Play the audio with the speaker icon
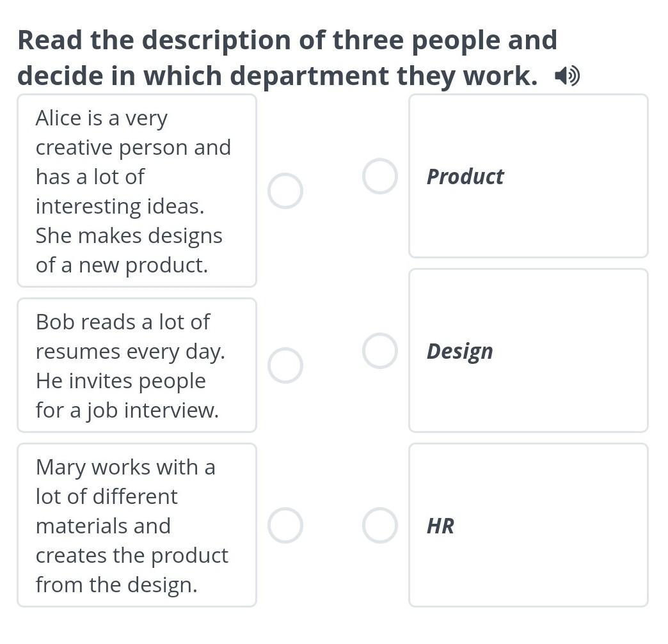 coord(567,77)
